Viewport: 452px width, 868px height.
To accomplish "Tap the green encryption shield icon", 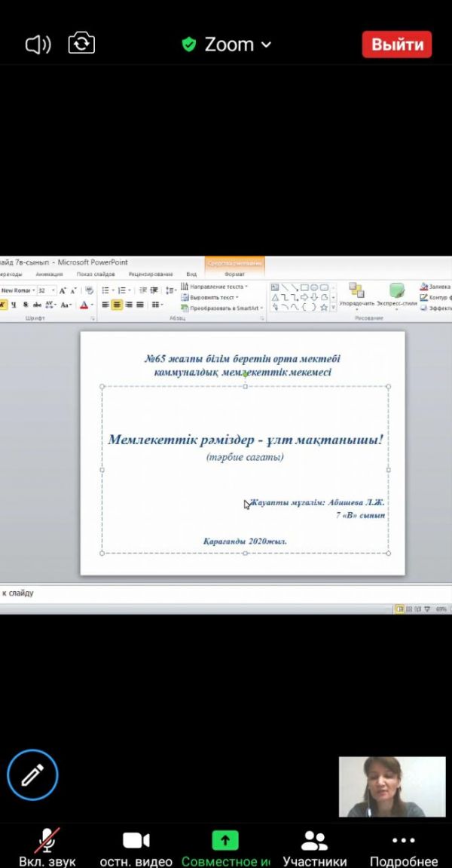I will coord(189,44).
